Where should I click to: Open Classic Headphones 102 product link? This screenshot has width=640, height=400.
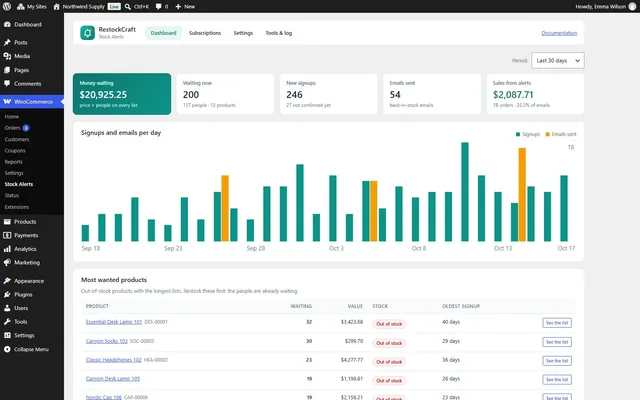coord(113,360)
